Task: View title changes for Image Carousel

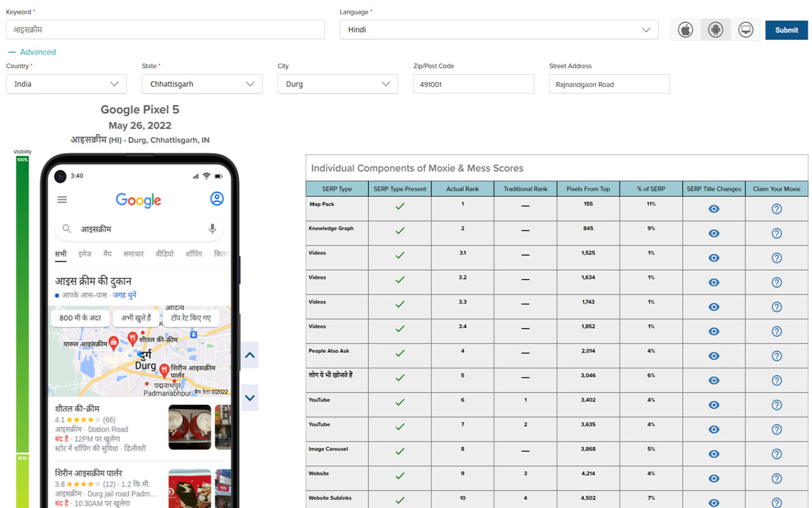Action: point(714,454)
